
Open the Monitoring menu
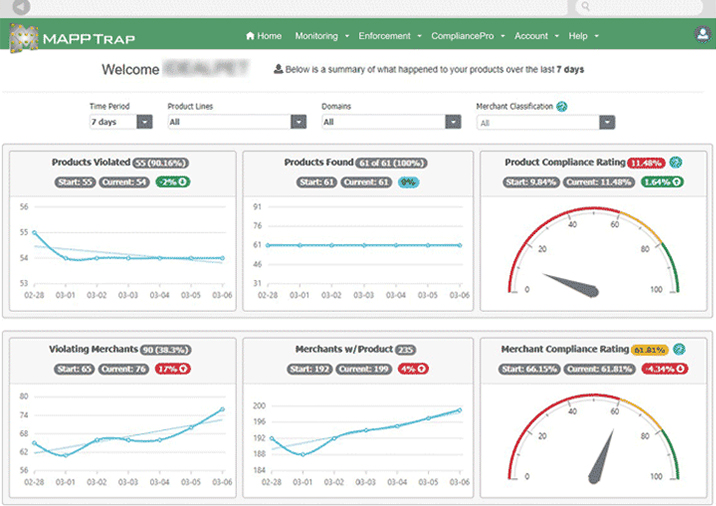(321, 36)
